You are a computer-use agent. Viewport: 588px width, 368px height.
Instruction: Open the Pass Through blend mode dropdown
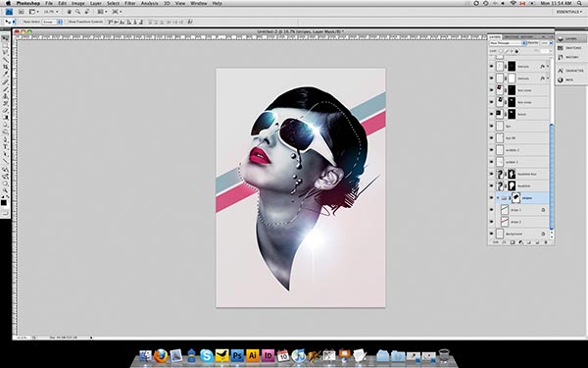pyautogui.click(x=508, y=43)
